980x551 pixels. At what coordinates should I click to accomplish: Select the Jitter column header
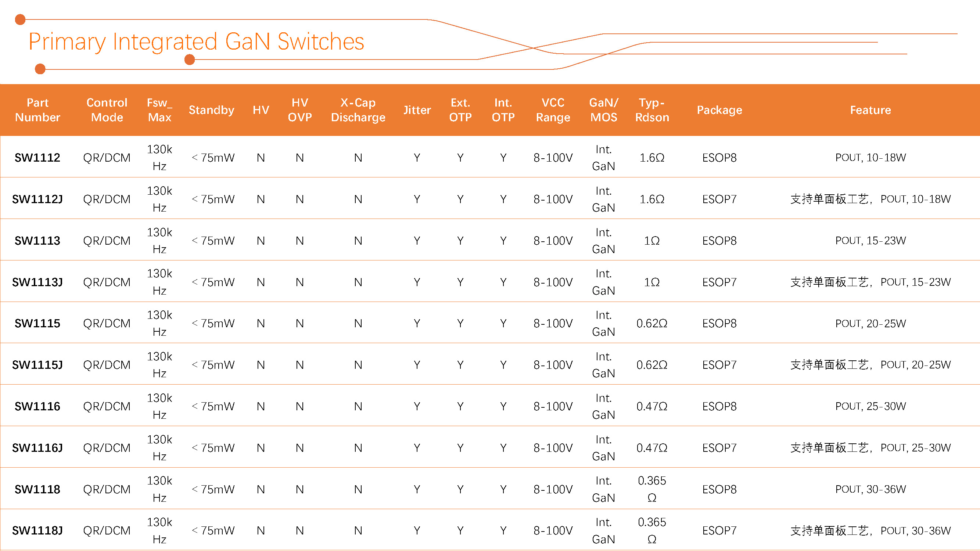point(417,110)
